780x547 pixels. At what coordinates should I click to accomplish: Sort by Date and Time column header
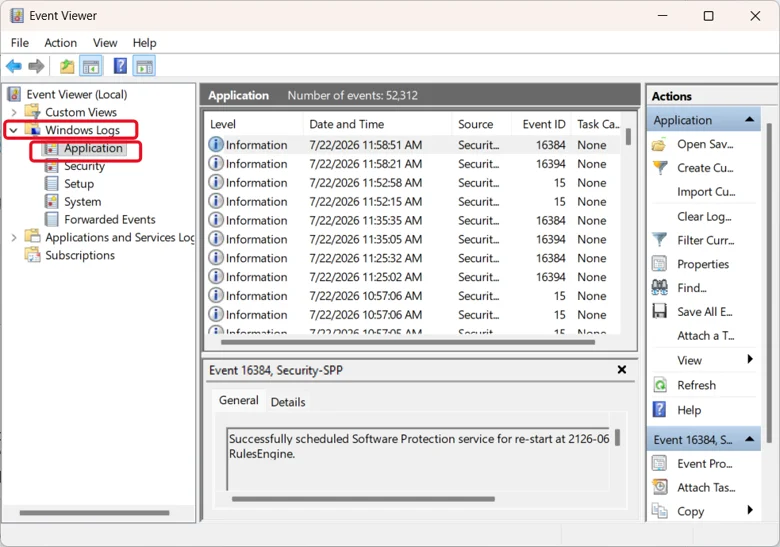coord(378,124)
